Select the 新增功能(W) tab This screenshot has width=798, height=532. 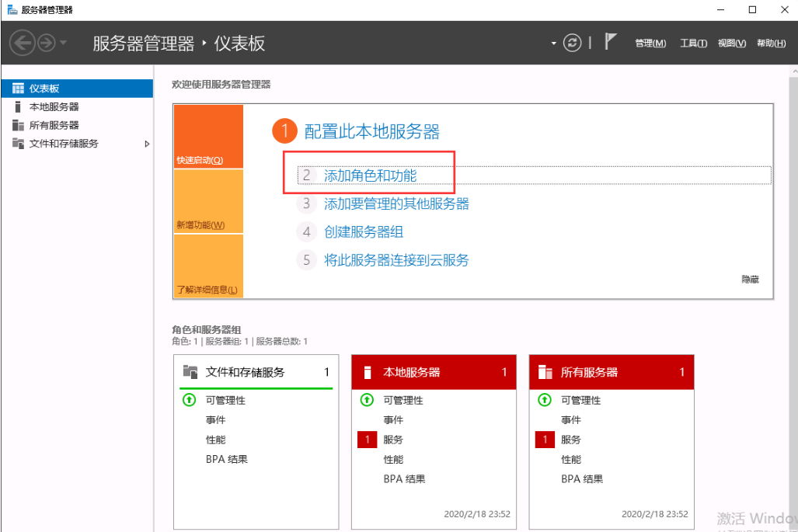(200, 225)
